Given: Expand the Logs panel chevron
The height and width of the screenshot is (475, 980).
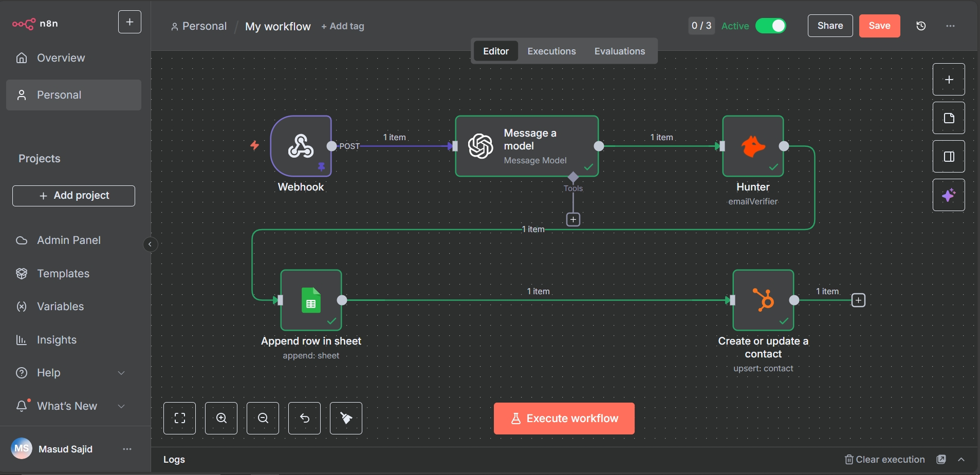Looking at the screenshot, I should pos(961,460).
